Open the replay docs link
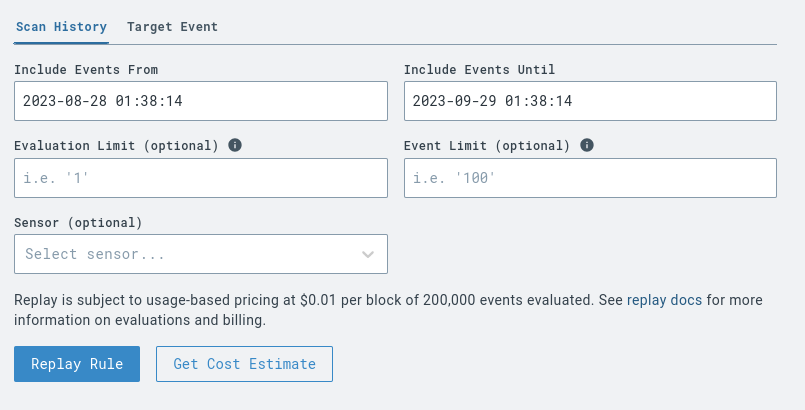 tap(665, 300)
